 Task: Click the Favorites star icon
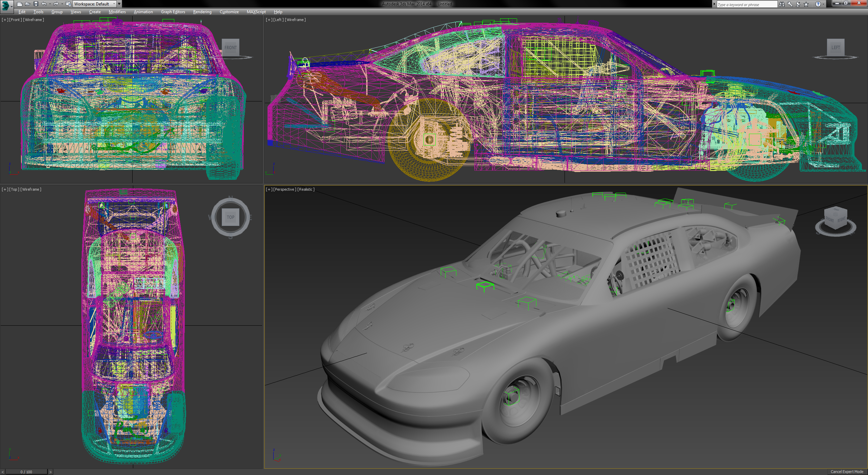pos(806,4)
